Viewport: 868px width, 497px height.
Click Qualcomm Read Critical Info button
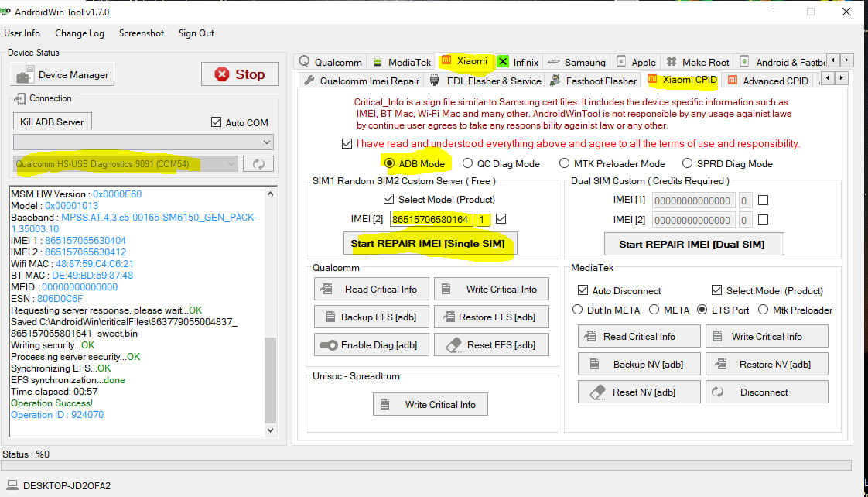point(371,290)
